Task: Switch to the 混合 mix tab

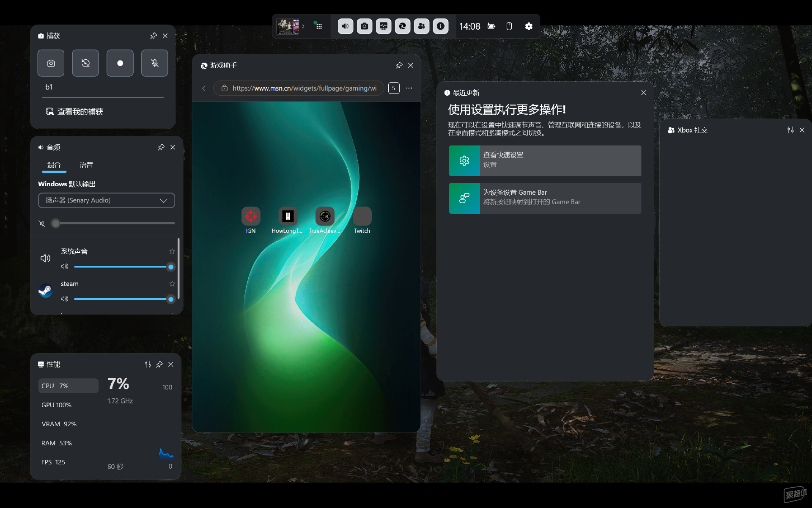Action: (54, 165)
